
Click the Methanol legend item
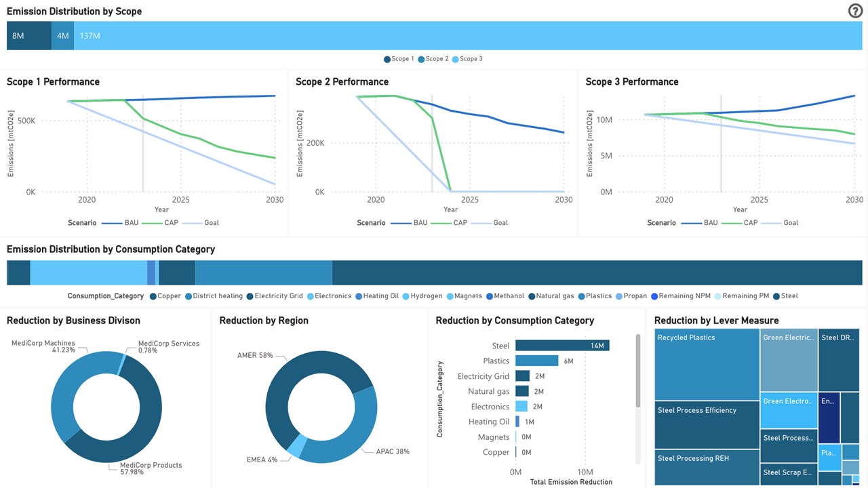pyautogui.click(x=505, y=296)
